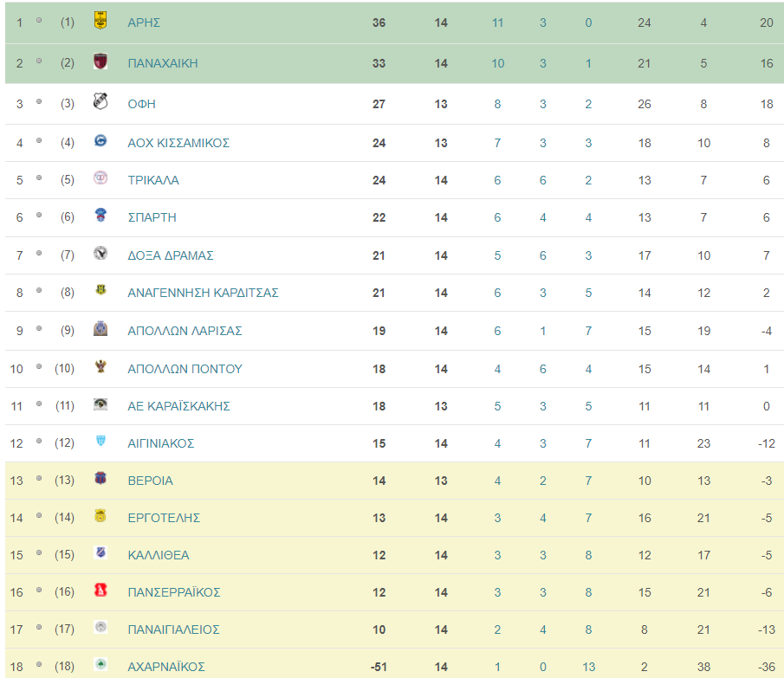Image resolution: width=784 pixels, height=678 pixels.
Task: Click the position dot beside rank 9
Action: coord(39,329)
